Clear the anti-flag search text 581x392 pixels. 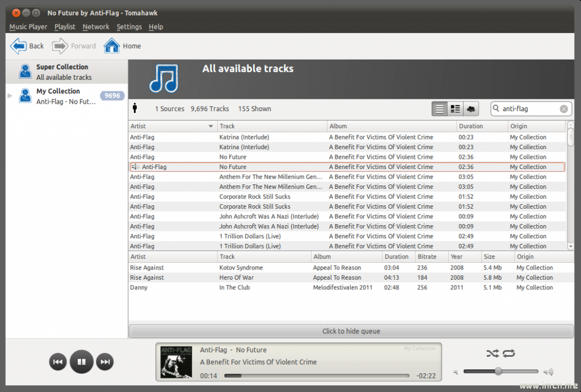[x=563, y=109]
